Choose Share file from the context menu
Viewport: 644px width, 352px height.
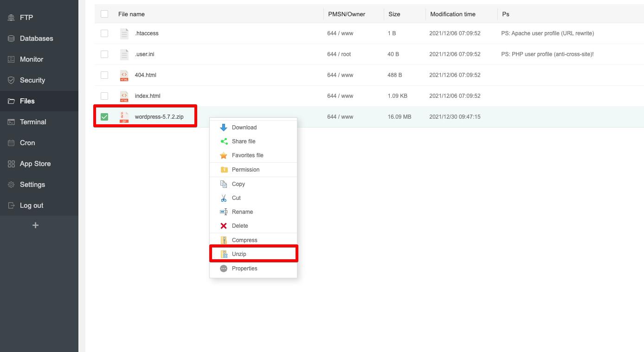pos(253,141)
